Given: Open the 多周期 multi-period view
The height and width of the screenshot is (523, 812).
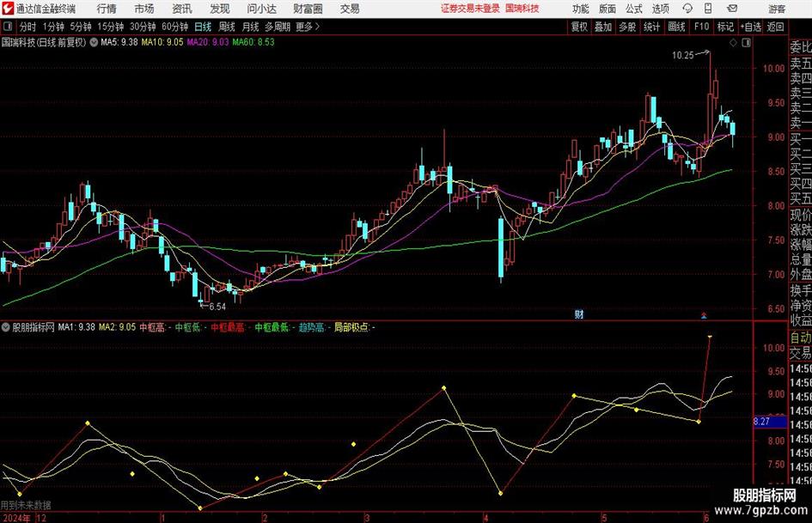Looking at the screenshot, I should 277,27.
